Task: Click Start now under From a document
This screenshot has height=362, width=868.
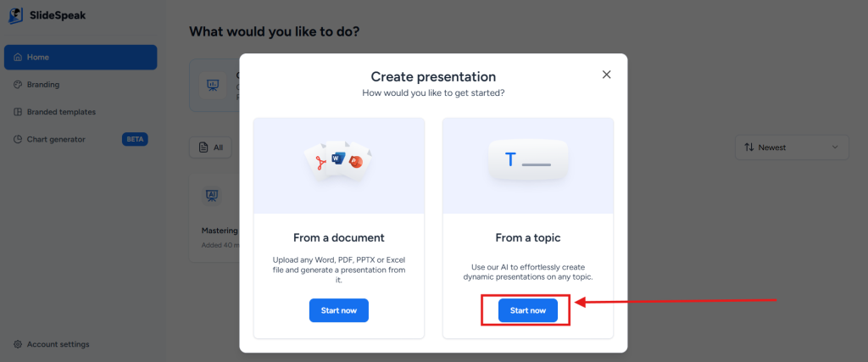Action: point(339,310)
